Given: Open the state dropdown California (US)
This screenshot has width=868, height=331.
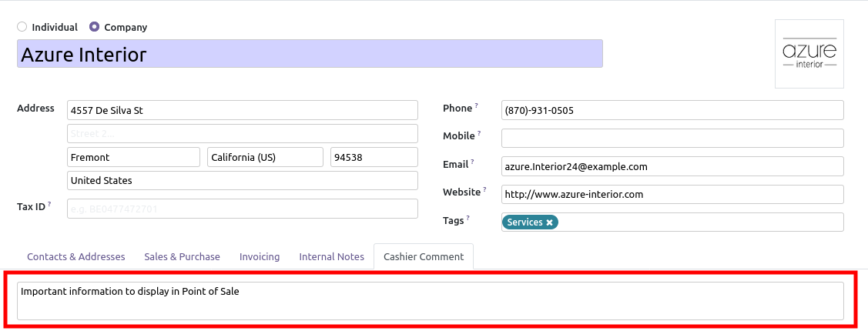Looking at the screenshot, I should (x=265, y=157).
